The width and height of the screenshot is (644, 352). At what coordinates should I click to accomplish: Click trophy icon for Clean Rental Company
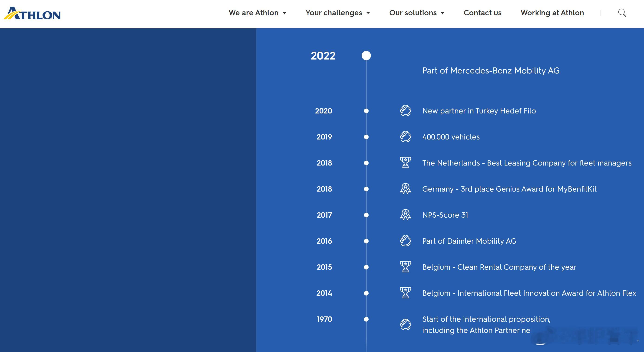click(405, 267)
